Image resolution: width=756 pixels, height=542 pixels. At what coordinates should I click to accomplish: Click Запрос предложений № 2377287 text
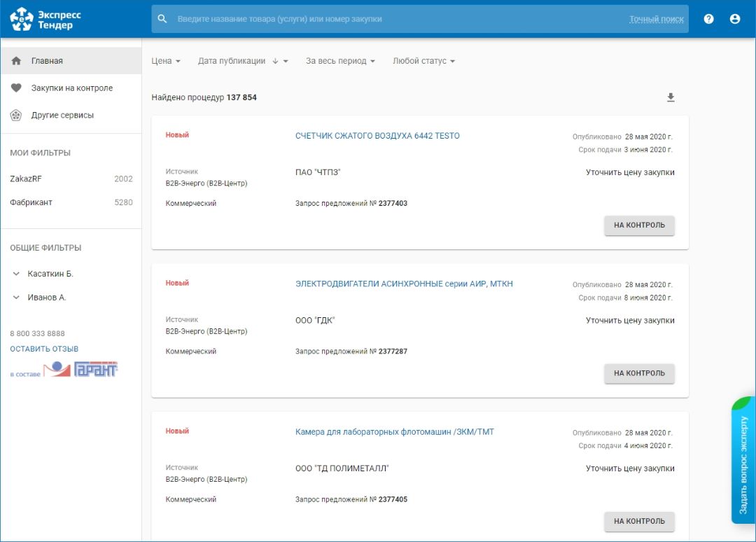tap(351, 352)
